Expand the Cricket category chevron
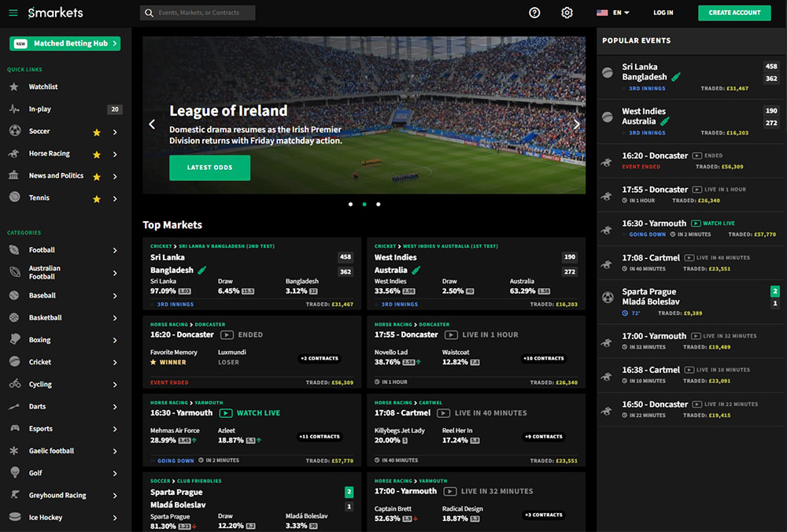 coord(115,362)
